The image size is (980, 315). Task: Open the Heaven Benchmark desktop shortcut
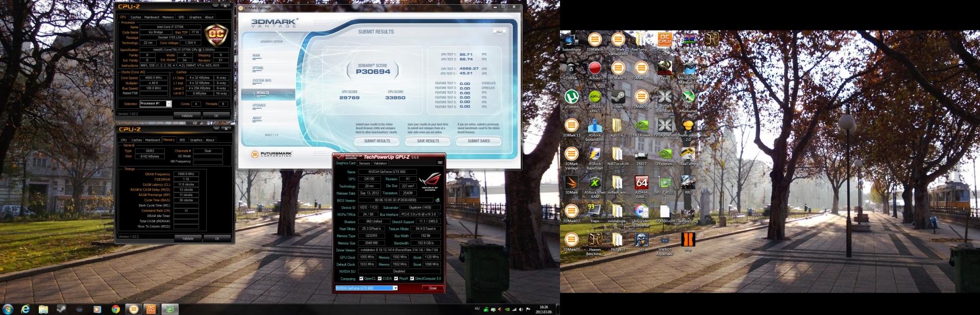(595, 244)
